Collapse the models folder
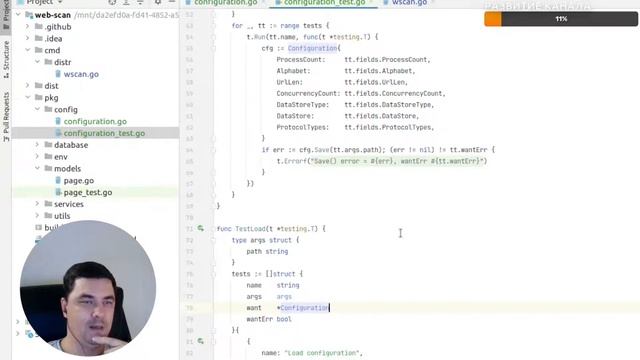The width and height of the screenshot is (640, 360). click(x=37, y=169)
